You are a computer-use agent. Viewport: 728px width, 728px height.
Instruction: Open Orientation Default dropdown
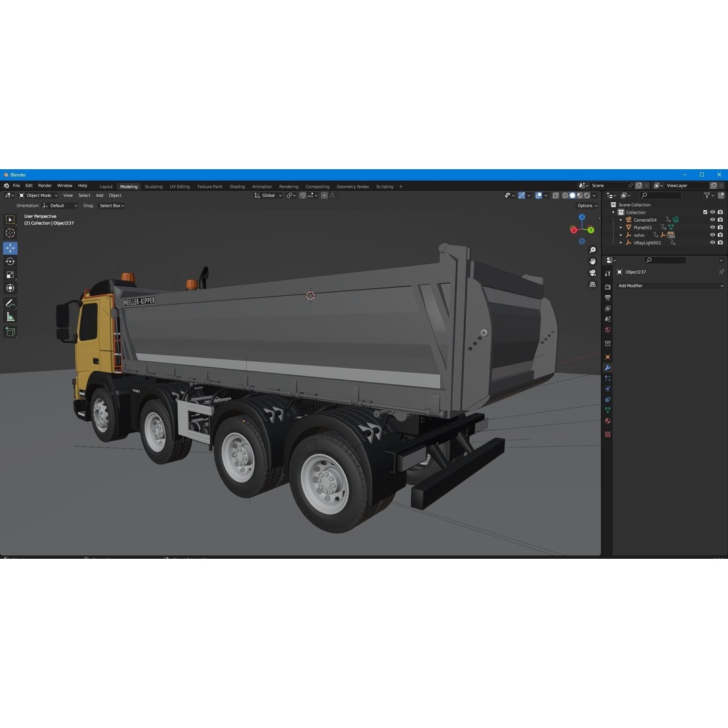click(x=60, y=206)
